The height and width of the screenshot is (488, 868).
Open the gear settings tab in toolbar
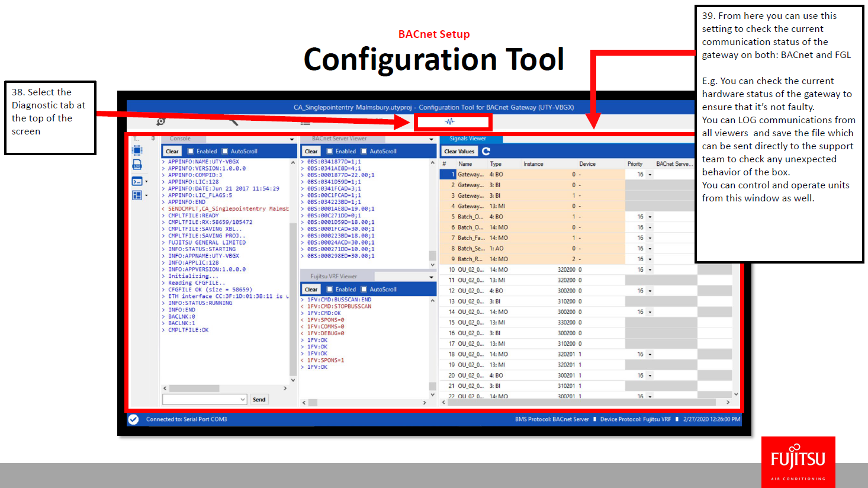pyautogui.click(x=160, y=121)
